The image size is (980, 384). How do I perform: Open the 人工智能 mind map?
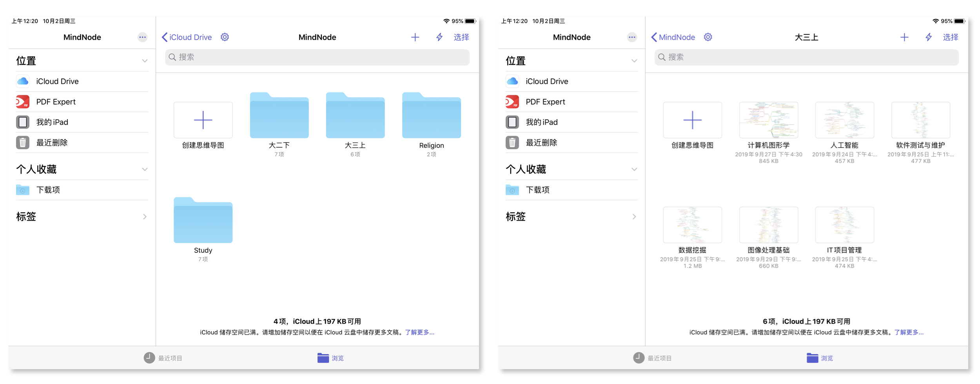(844, 120)
